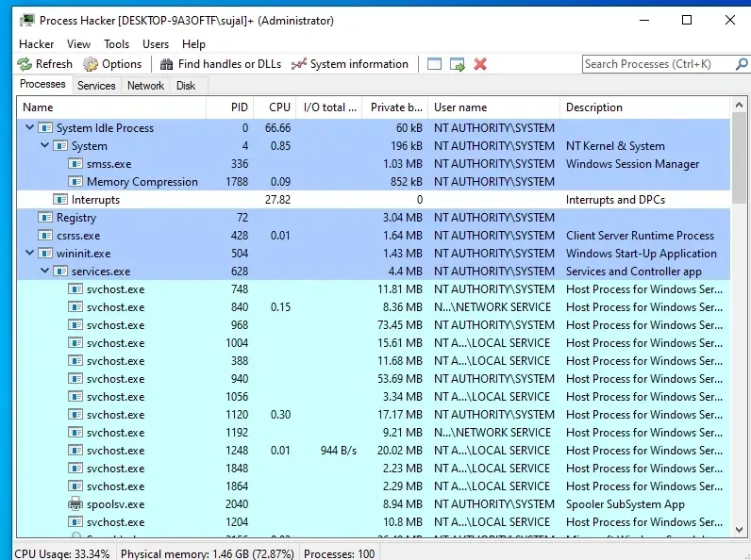Collapse the wininit.exe tree node
The width and height of the screenshot is (751, 560).
(x=29, y=254)
